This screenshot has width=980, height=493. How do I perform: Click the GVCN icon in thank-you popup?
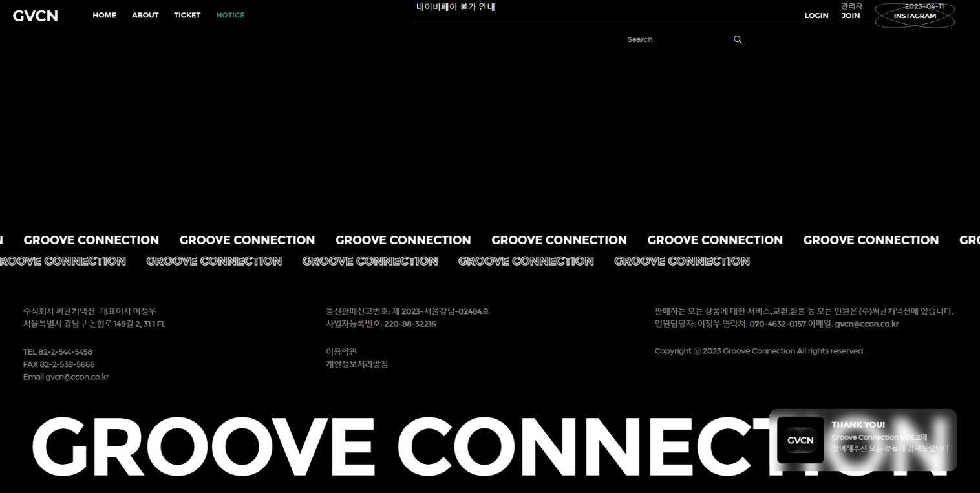(800, 440)
